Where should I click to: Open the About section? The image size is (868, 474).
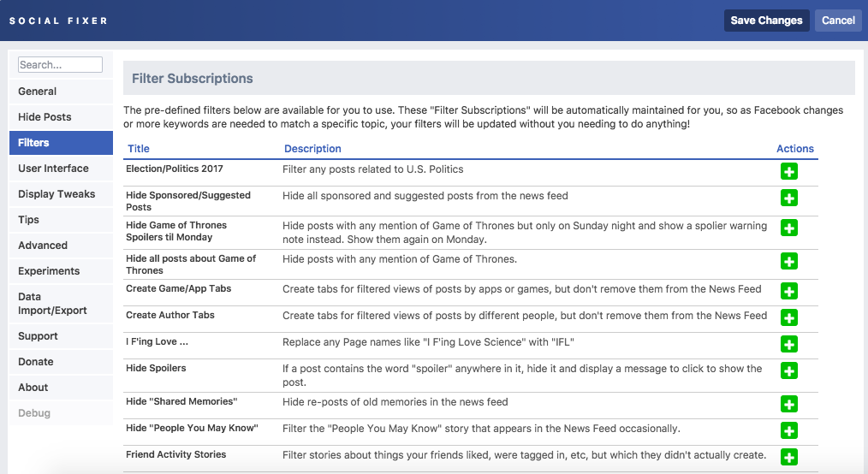coord(61,388)
